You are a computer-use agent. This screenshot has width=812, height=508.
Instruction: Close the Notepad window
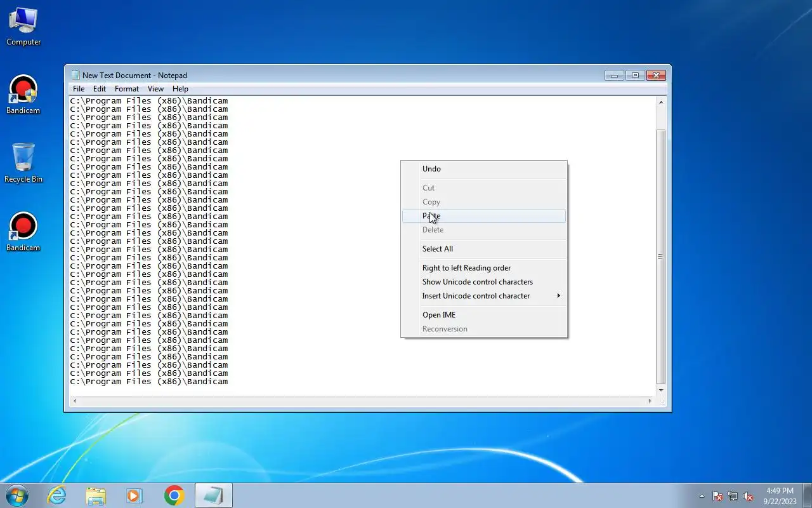click(657, 75)
